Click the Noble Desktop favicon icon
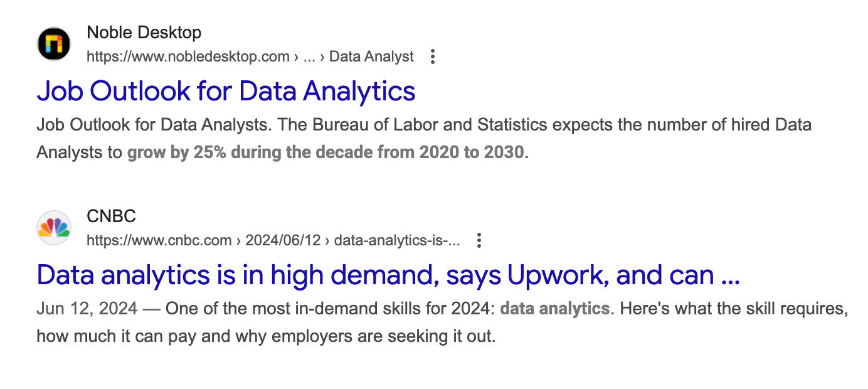 [x=54, y=44]
